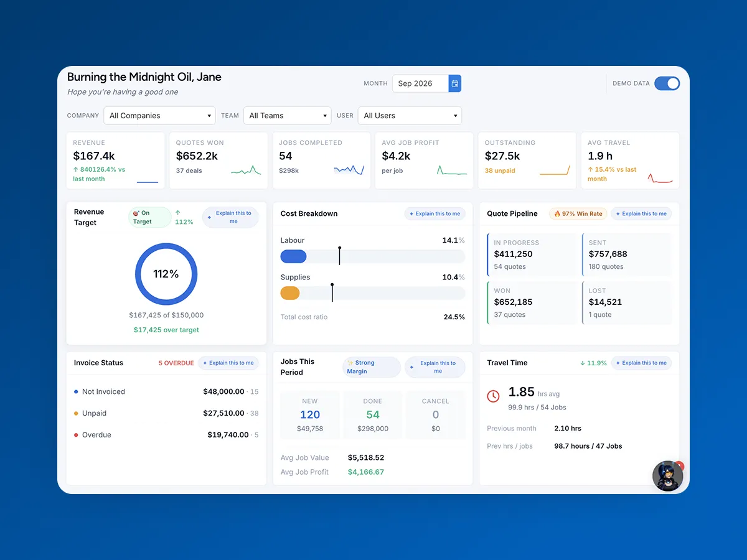Image resolution: width=747 pixels, height=560 pixels.
Task: Click the $17,425 over target text
Action: pyautogui.click(x=166, y=330)
